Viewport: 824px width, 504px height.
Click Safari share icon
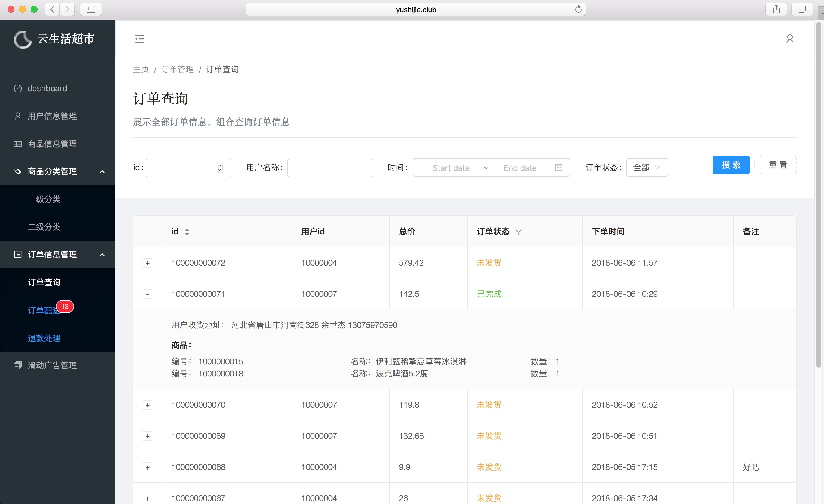(x=776, y=9)
